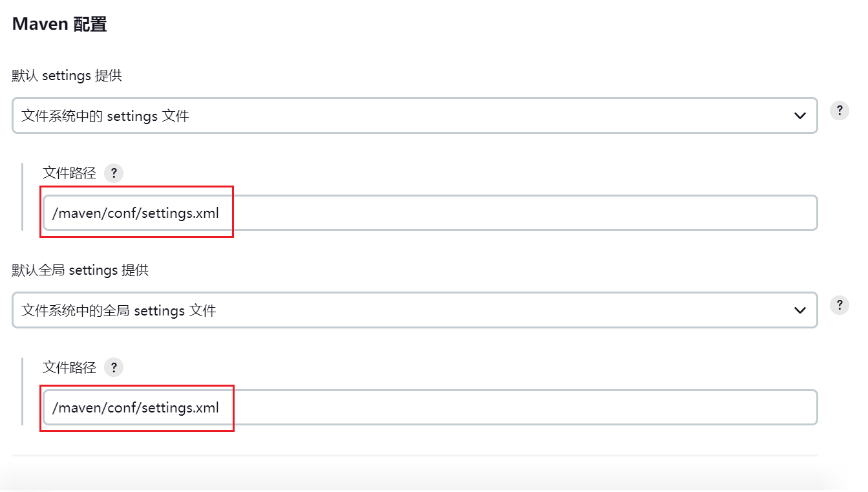Expand the 文件系统中的全局 settings 文件 dropdown
The height and width of the screenshot is (492, 868).
(415, 310)
